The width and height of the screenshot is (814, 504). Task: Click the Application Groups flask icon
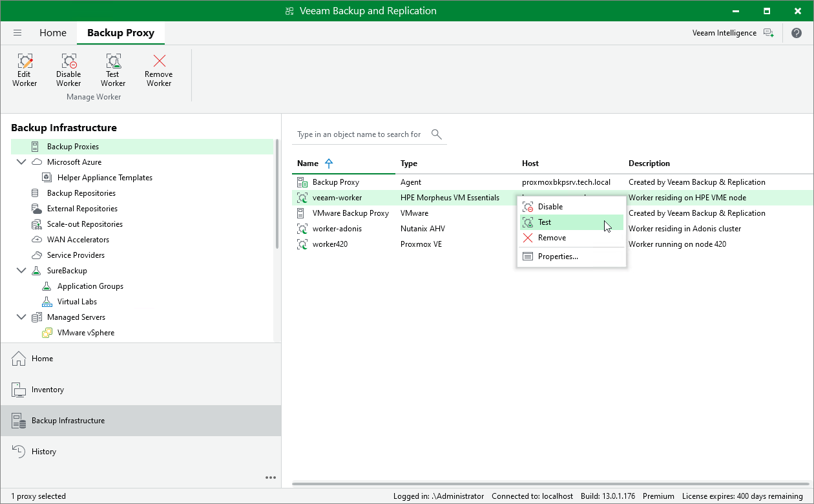point(46,286)
